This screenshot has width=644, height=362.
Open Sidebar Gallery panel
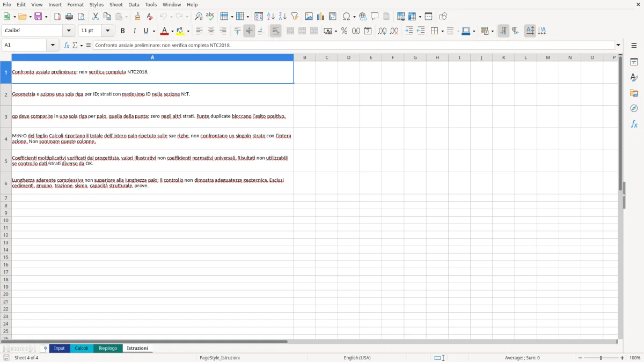(634, 93)
